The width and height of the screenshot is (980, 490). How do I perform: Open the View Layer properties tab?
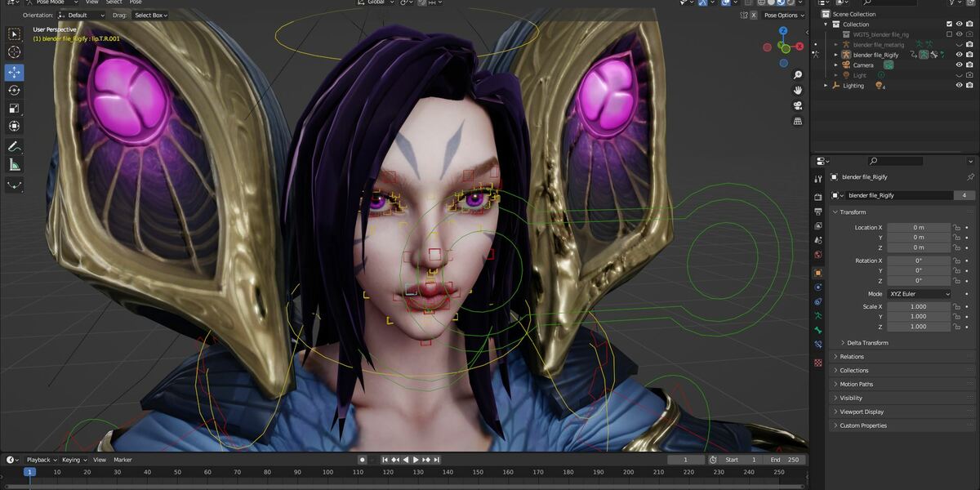pos(818,226)
